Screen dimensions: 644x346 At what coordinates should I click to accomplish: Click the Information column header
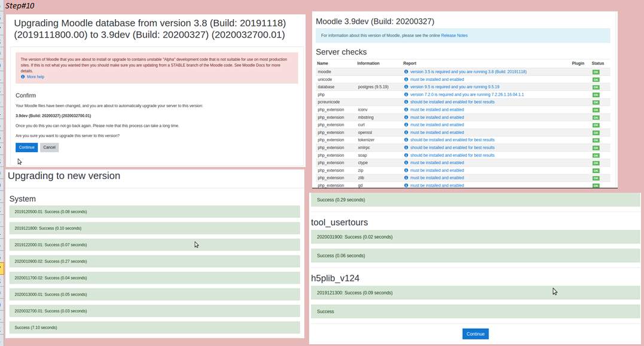pyautogui.click(x=368, y=63)
